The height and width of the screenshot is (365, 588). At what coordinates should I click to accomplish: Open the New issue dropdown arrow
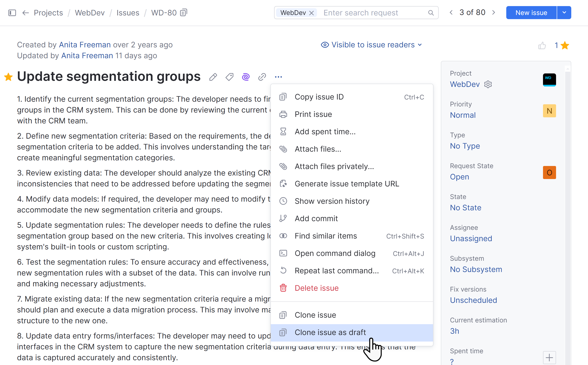coord(564,13)
